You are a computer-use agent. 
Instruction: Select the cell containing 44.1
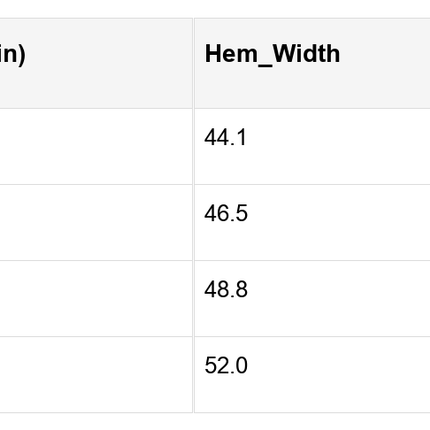tap(312, 146)
